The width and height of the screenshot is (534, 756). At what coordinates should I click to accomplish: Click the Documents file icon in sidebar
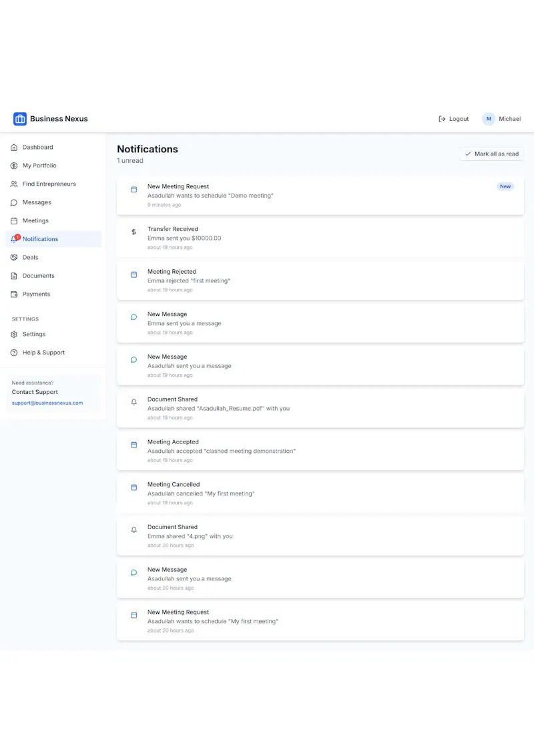[x=14, y=276]
